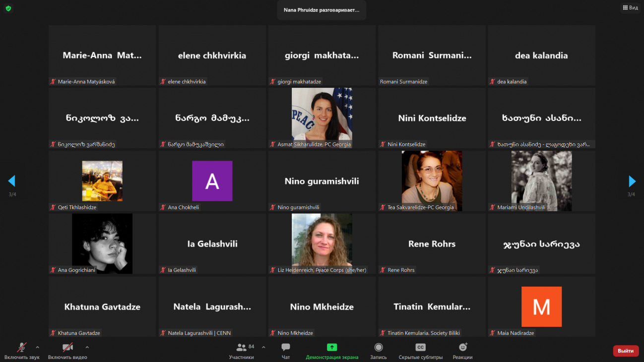Click Maia Nadiradze's orange M avatar
This screenshot has height=362, width=644.
click(x=541, y=306)
